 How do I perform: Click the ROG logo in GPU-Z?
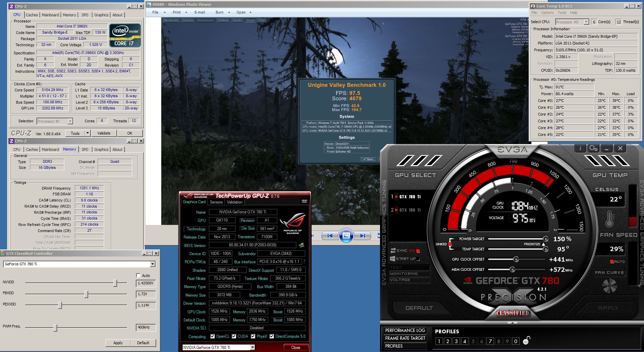(x=293, y=223)
